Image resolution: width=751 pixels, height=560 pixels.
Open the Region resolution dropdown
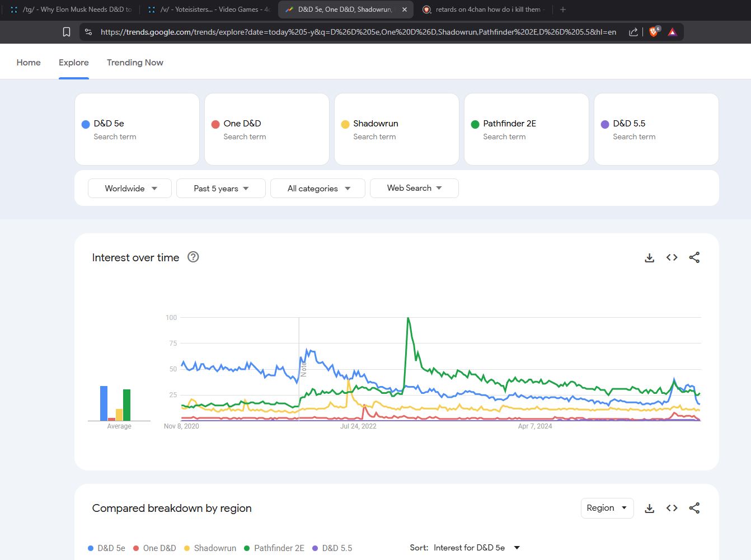(607, 508)
